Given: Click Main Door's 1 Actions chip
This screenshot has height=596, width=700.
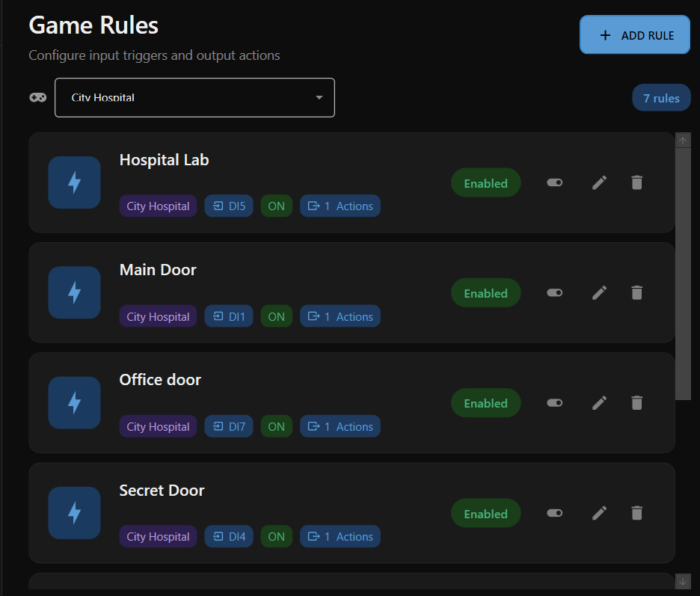Looking at the screenshot, I should tap(340, 316).
